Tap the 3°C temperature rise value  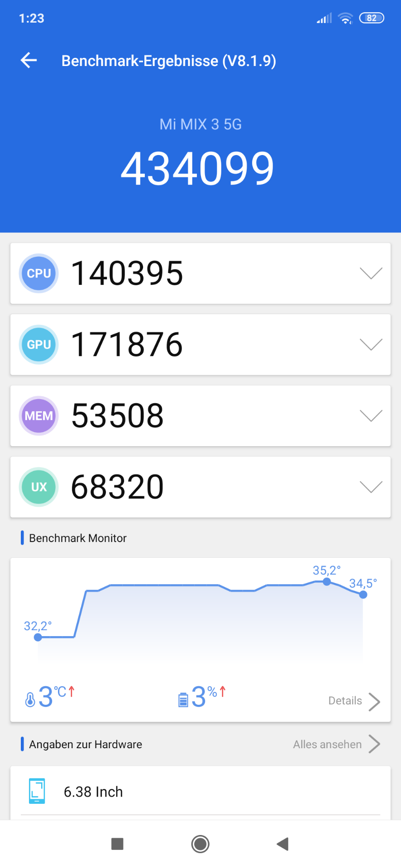[57, 696]
